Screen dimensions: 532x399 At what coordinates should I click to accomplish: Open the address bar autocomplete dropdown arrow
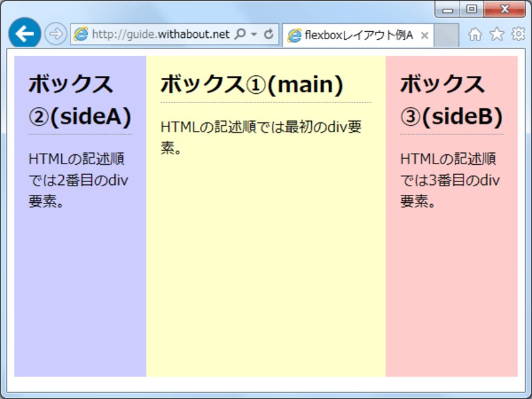(x=254, y=35)
